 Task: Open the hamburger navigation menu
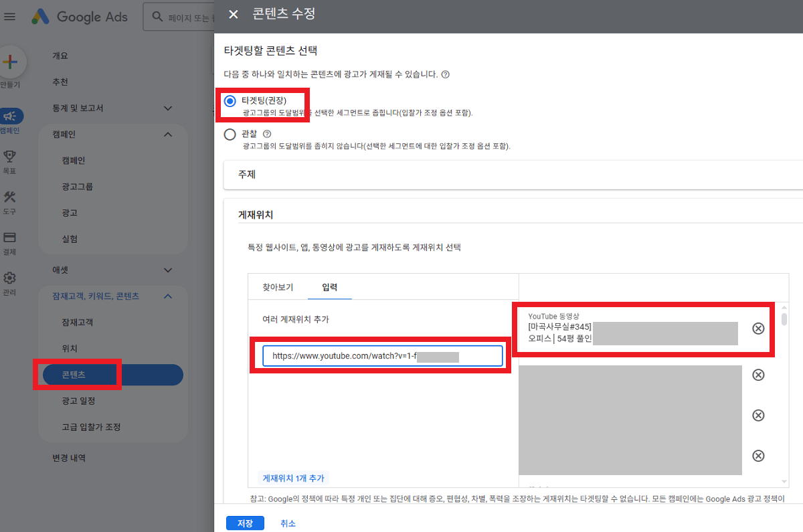click(9, 17)
